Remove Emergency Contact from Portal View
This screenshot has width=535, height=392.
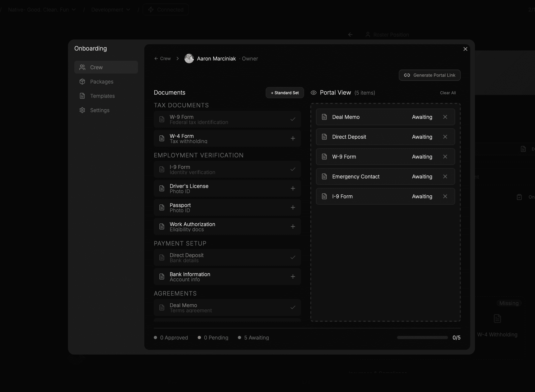coord(445,177)
